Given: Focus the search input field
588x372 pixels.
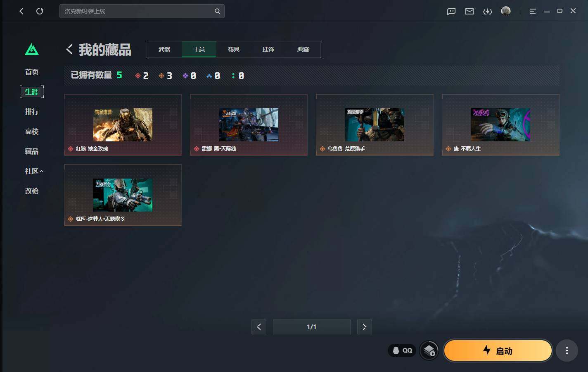Looking at the screenshot, I should click(142, 11).
